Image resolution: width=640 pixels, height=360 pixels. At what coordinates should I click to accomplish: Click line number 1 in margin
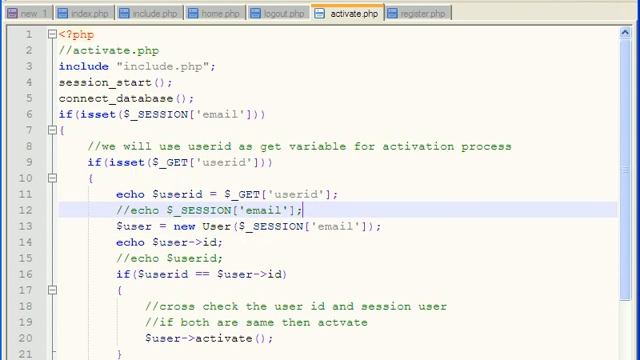pyautogui.click(x=29, y=34)
